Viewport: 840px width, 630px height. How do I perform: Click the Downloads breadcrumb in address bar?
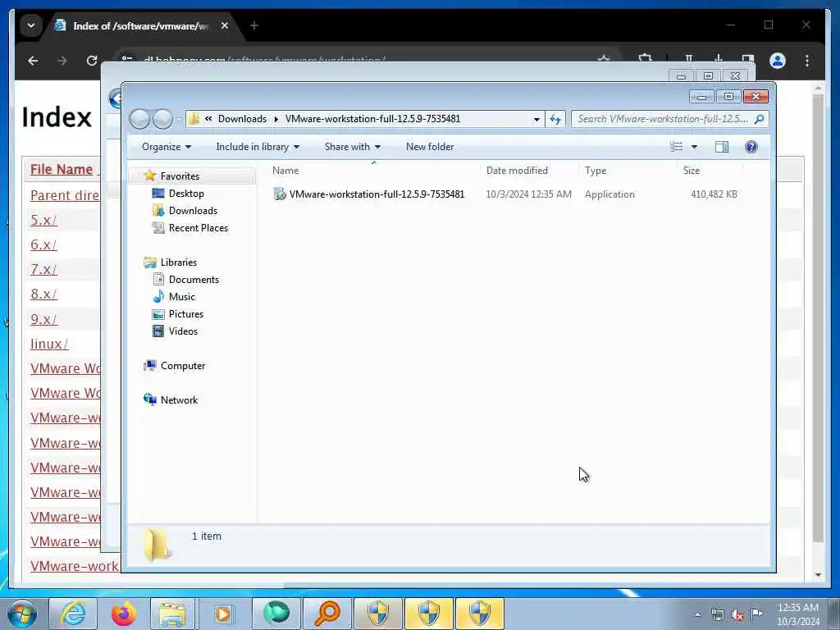point(242,119)
